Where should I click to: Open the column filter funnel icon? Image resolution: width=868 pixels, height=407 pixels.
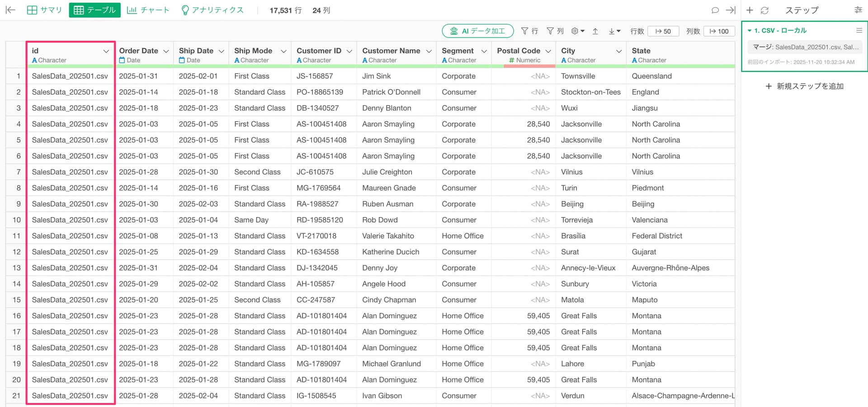pos(555,31)
